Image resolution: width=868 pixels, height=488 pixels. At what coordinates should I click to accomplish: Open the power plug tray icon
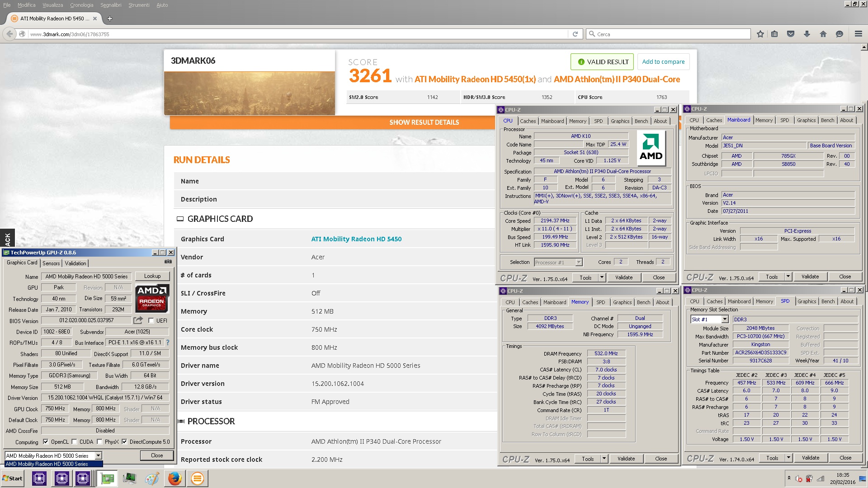809,479
